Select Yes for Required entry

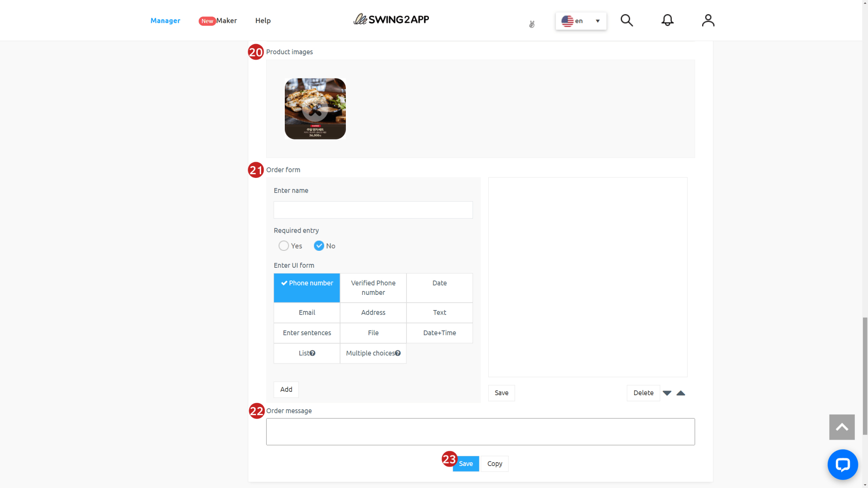284,246
